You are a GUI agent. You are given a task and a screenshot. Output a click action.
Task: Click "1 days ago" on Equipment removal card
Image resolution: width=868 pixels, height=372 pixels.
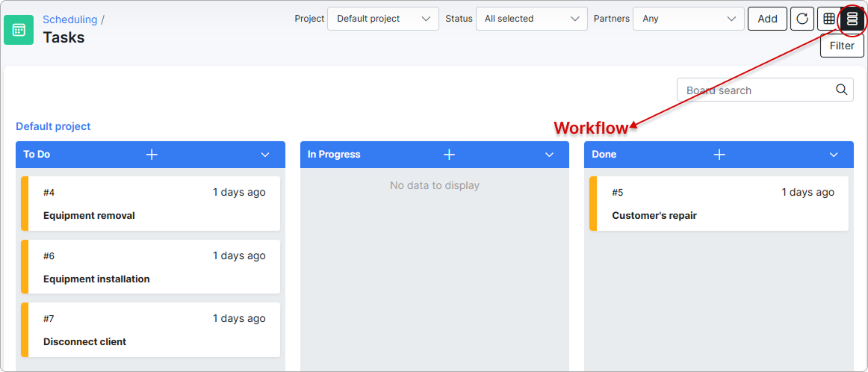click(x=239, y=192)
